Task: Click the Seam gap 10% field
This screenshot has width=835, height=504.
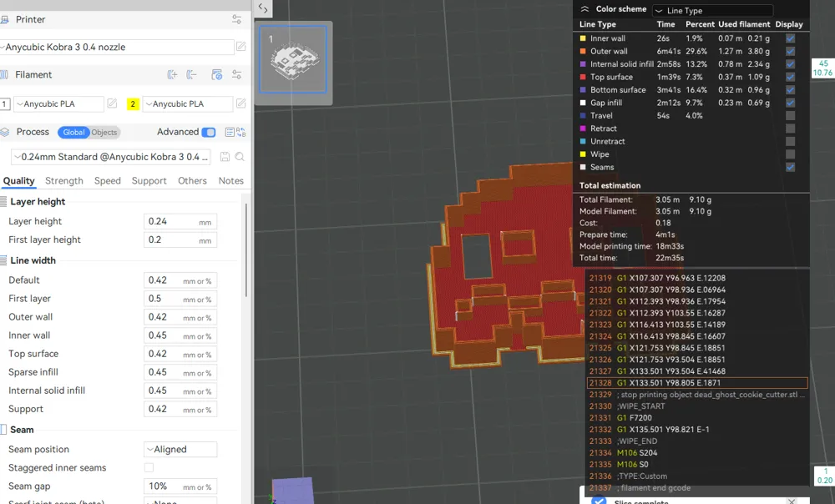Action: click(180, 486)
